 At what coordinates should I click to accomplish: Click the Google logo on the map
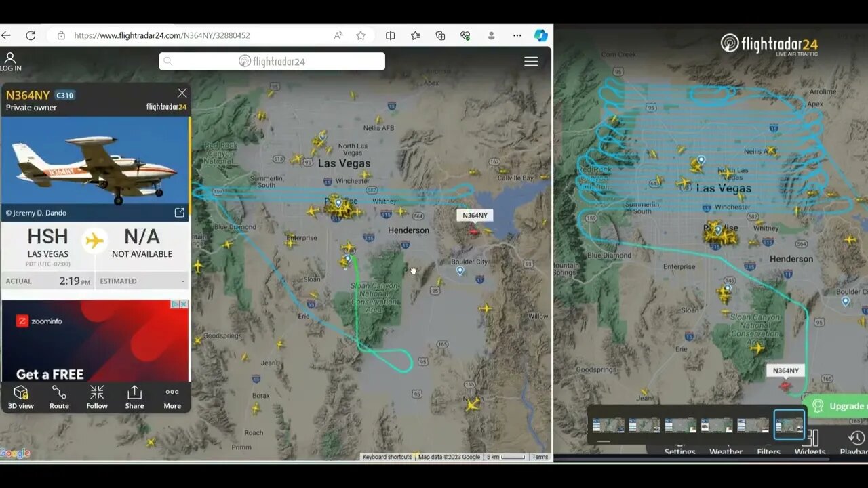15,453
